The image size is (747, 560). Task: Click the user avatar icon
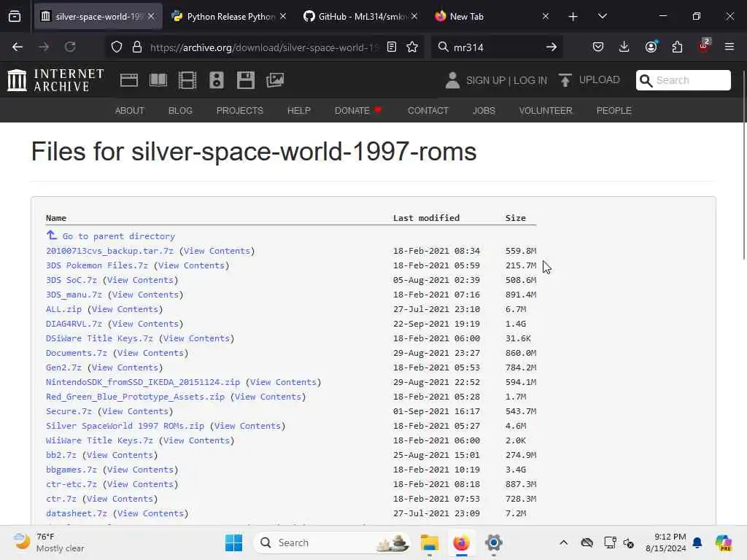pyautogui.click(x=452, y=80)
